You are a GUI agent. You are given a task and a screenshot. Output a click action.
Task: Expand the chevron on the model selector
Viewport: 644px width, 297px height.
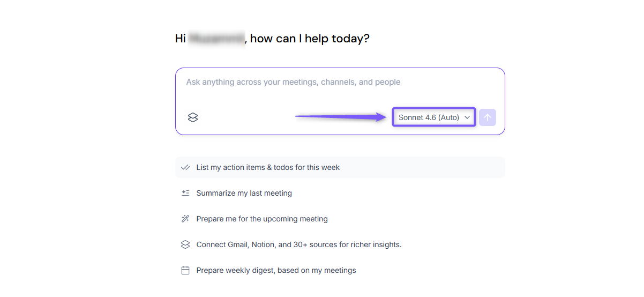coord(467,117)
